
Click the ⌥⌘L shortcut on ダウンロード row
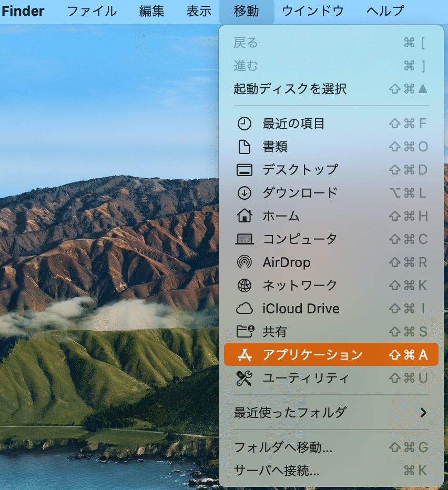tap(408, 193)
